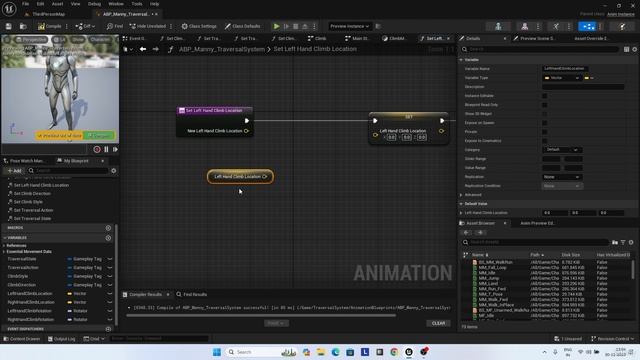Toggle visibility eye for RightHandClimbRotation variable
Screen dimensions: 640x360
point(110,320)
